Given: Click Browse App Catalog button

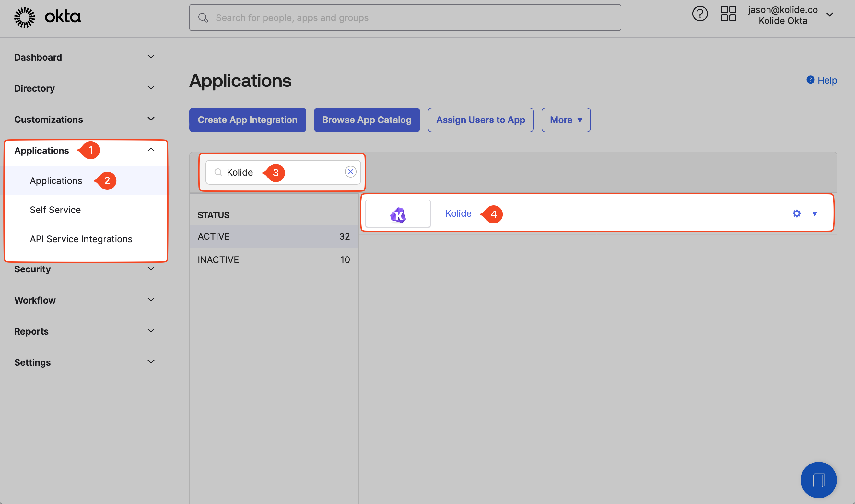Looking at the screenshot, I should click(367, 120).
